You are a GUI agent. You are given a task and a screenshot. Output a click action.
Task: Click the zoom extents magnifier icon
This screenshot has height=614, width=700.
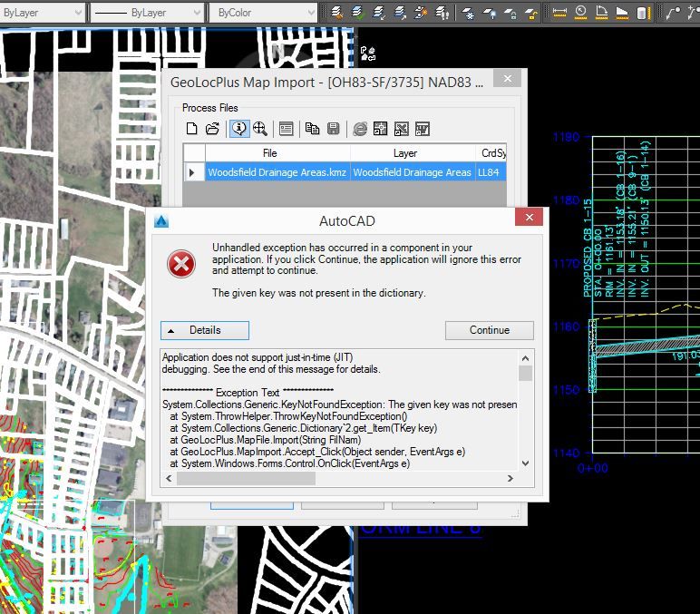pos(260,129)
